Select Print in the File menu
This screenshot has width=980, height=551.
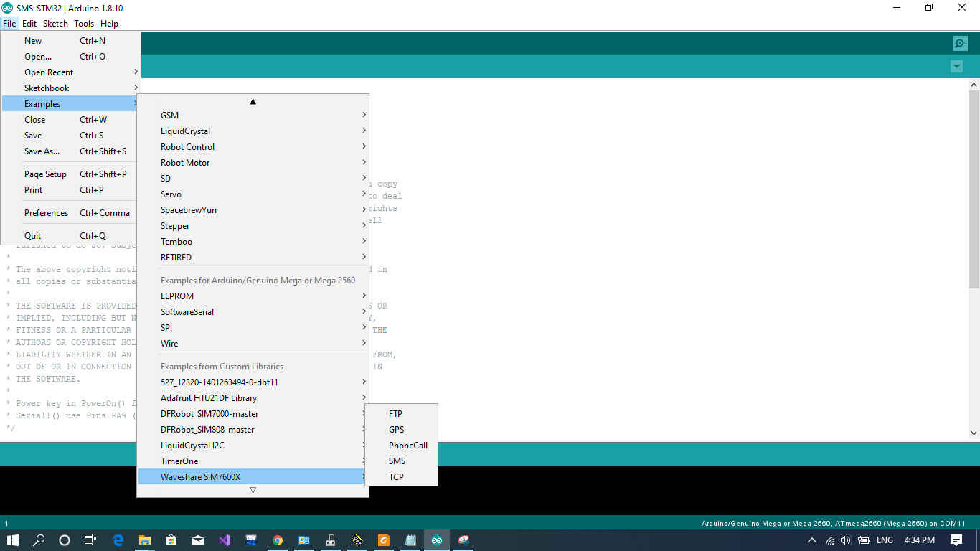pyautogui.click(x=70, y=190)
